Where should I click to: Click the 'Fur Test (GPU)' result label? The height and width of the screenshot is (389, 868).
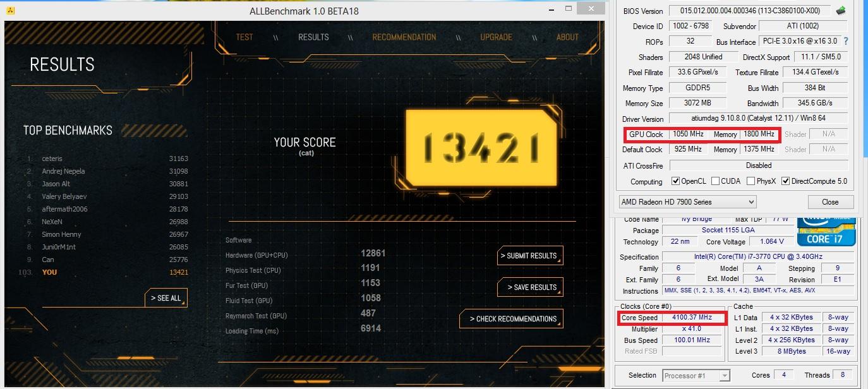coord(248,285)
